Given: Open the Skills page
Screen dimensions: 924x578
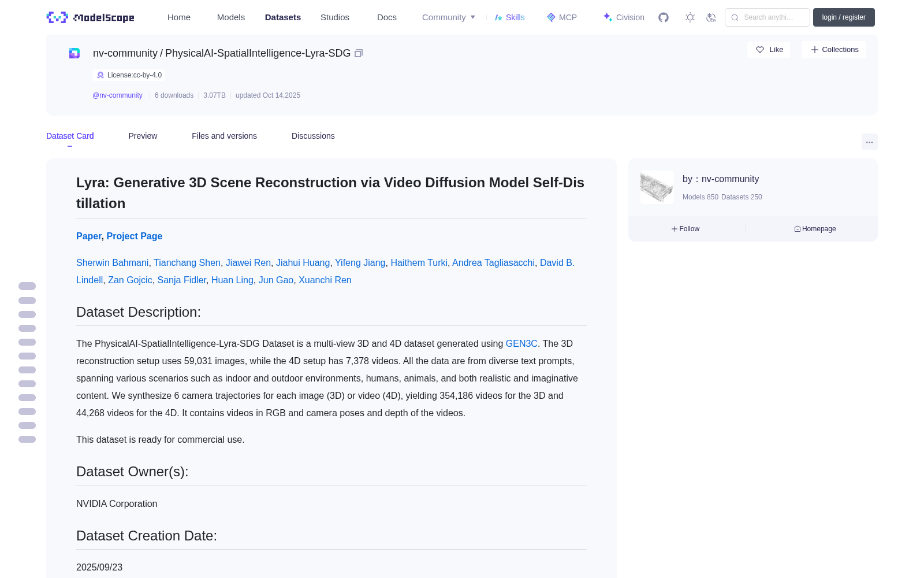Looking at the screenshot, I should pyautogui.click(x=510, y=17).
